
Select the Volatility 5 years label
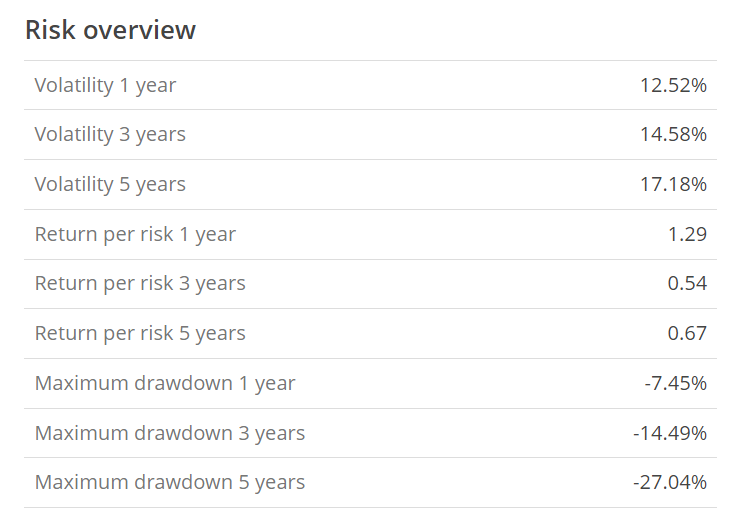[x=110, y=184]
